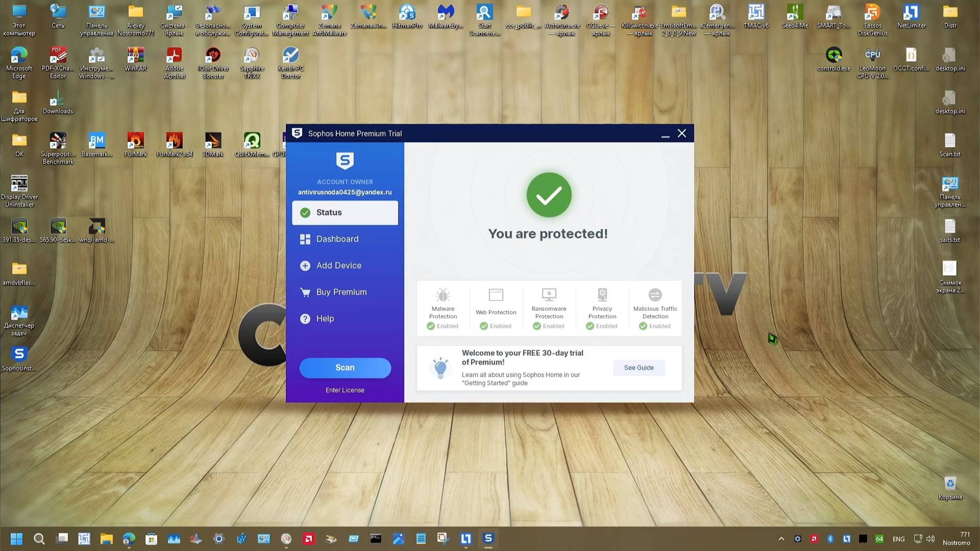Click the Ransomware Protection monitor icon

548,295
